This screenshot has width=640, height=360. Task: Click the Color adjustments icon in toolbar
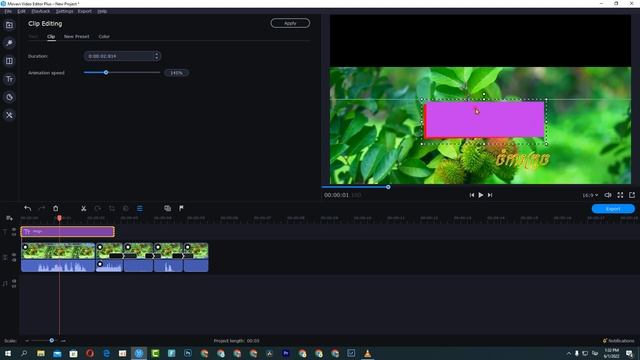click(126, 208)
